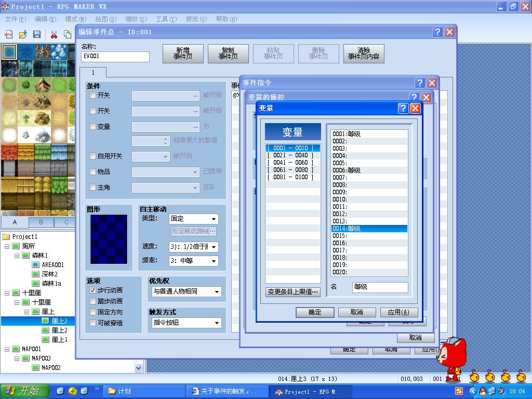Switch to tileset tab A
The height and width of the screenshot is (399, 532).
pyautogui.click(x=15, y=222)
